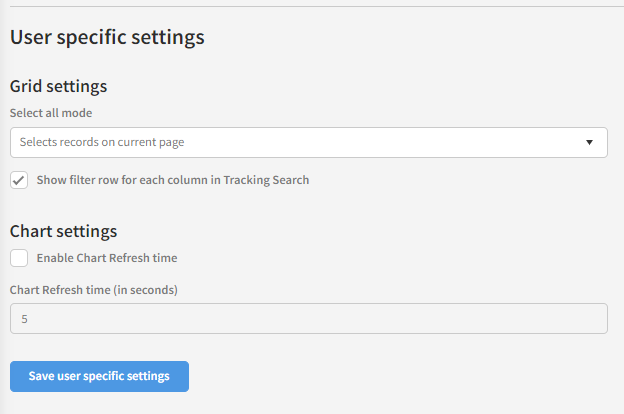Viewport: 624px width, 414px height.
Task: Click the dropdown arrow for Select all mode
Action: (589, 142)
